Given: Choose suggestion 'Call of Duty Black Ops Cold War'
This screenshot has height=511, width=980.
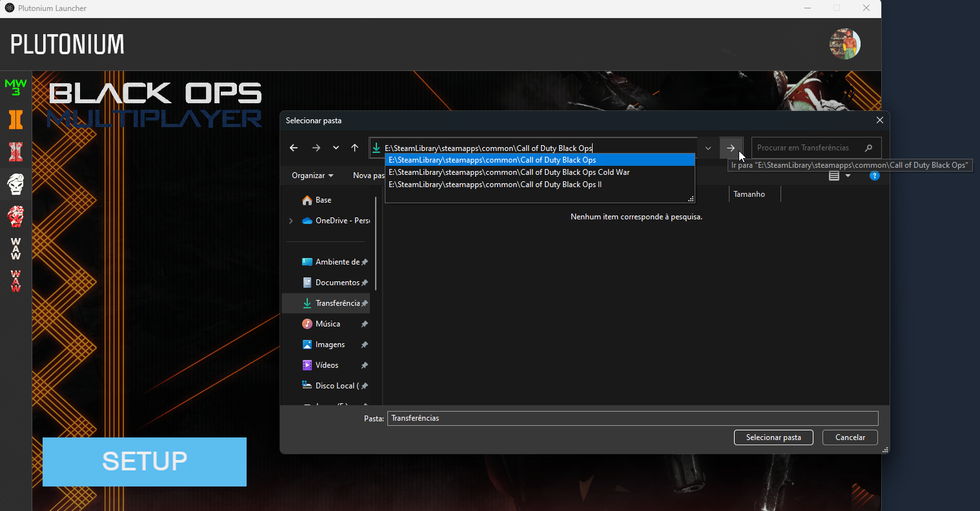Looking at the screenshot, I should click(540, 172).
